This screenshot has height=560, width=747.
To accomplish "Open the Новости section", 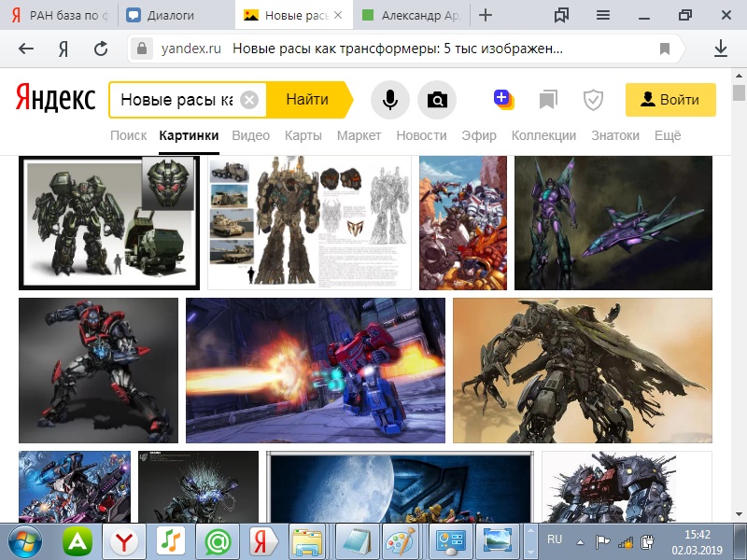I will click(x=421, y=135).
